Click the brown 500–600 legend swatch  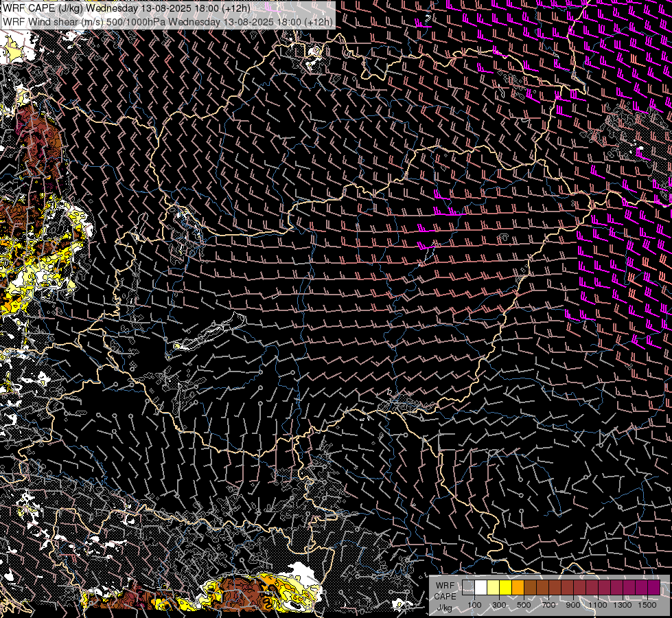point(530,588)
